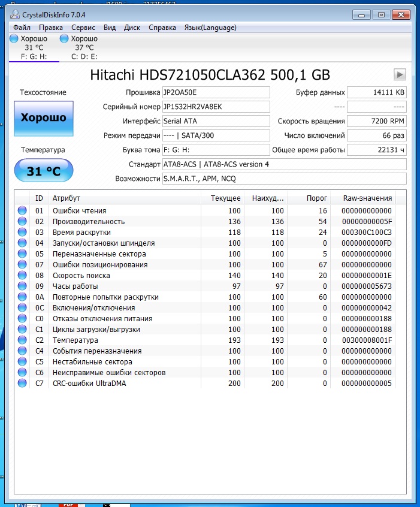Open the Вид menu
The height and width of the screenshot is (507, 420).
pos(110,28)
